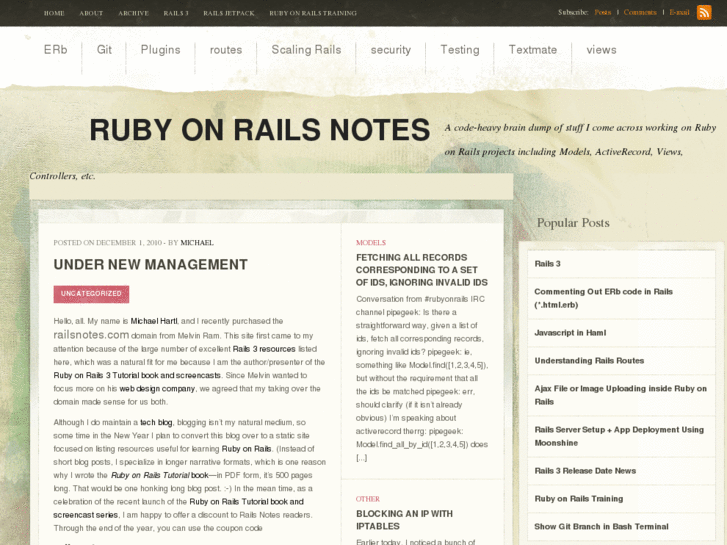Follow the web design company link
727x545 pixels.
(157, 389)
